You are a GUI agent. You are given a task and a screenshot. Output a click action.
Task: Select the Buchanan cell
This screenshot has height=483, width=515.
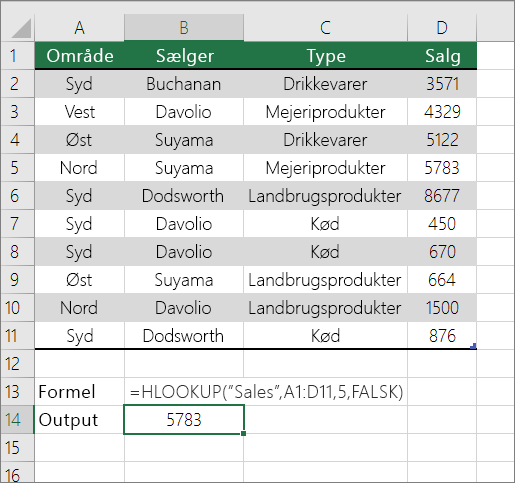tap(184, 84)
